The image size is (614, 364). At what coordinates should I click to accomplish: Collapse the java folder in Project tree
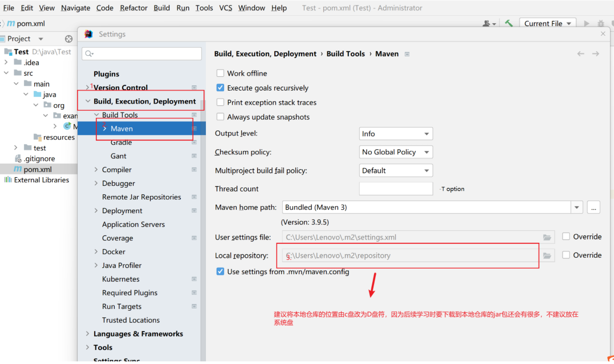[26, 94]
